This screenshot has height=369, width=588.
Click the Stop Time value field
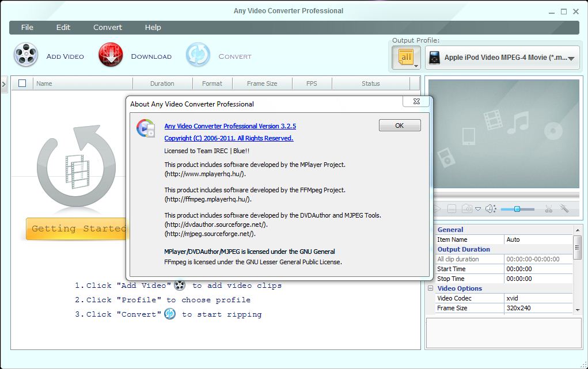click(x=538, y=279)
